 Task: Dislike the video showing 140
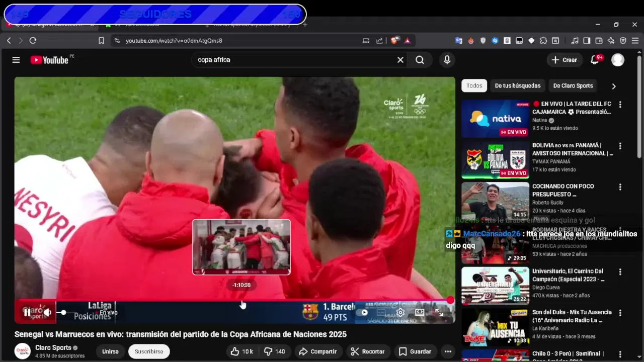click(275, 351)
